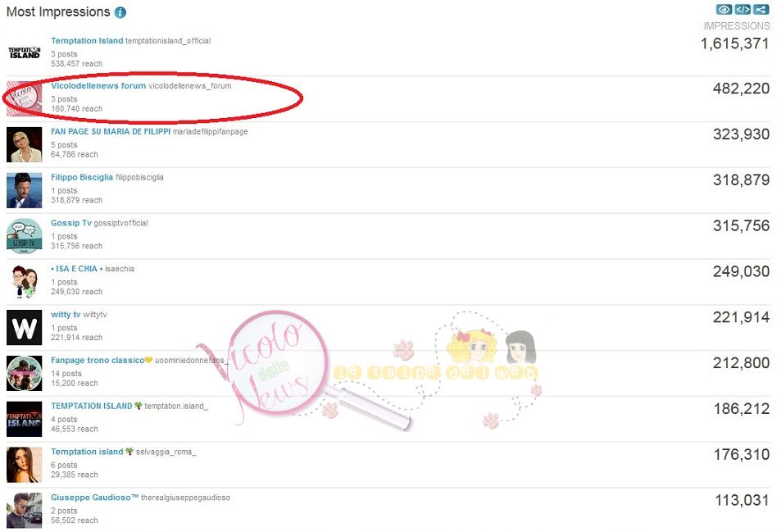Click the temptationisland_official handle

click(x=168, y=41)
